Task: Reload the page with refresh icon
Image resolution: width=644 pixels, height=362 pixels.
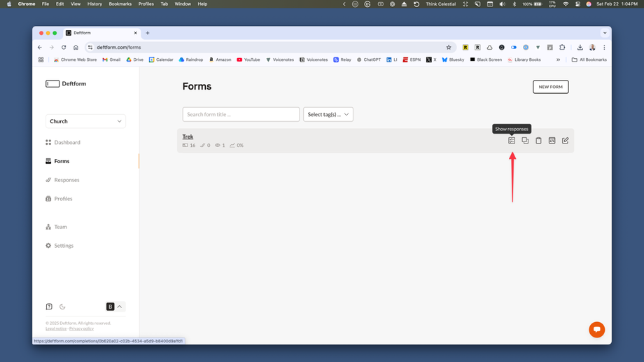Action: [x=64, y=47]
